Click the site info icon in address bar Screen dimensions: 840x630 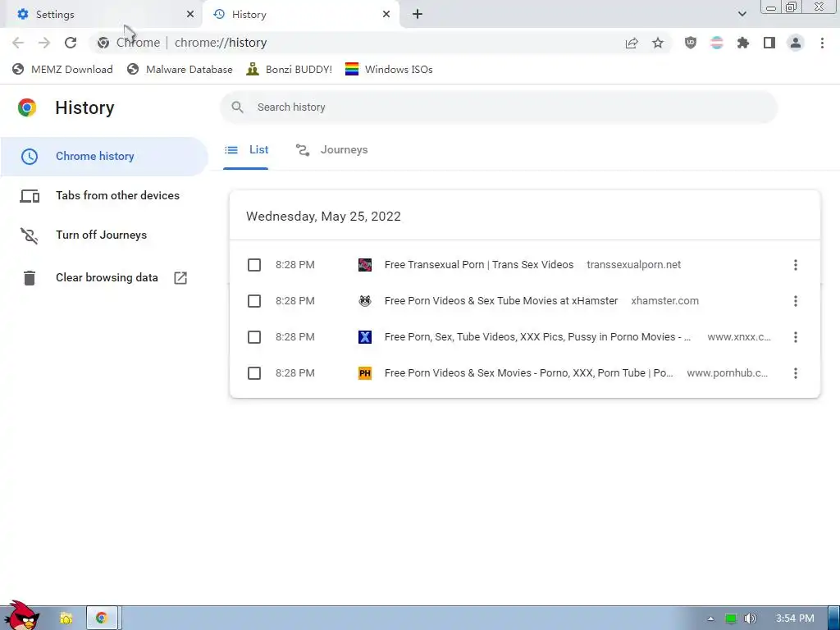(103, 43)
